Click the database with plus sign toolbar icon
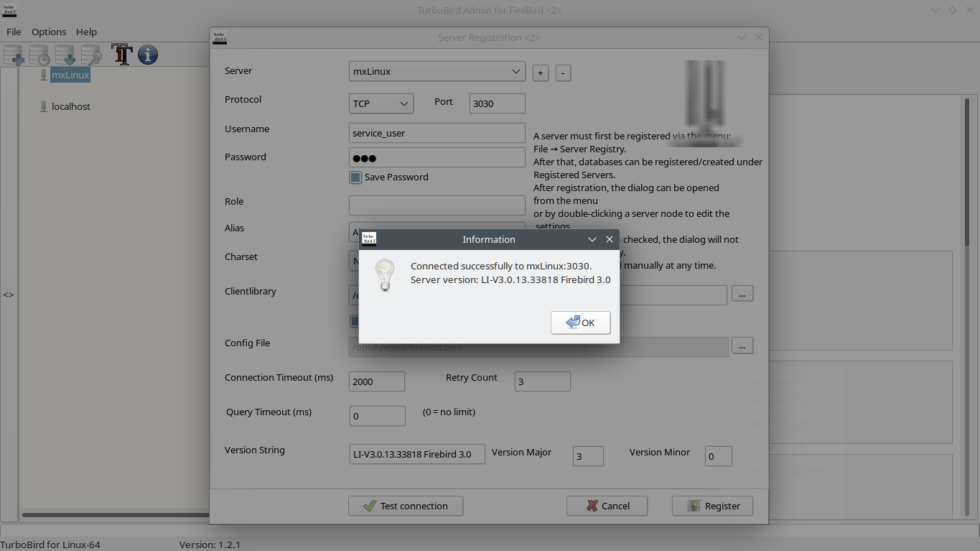 tap(14, 55)
